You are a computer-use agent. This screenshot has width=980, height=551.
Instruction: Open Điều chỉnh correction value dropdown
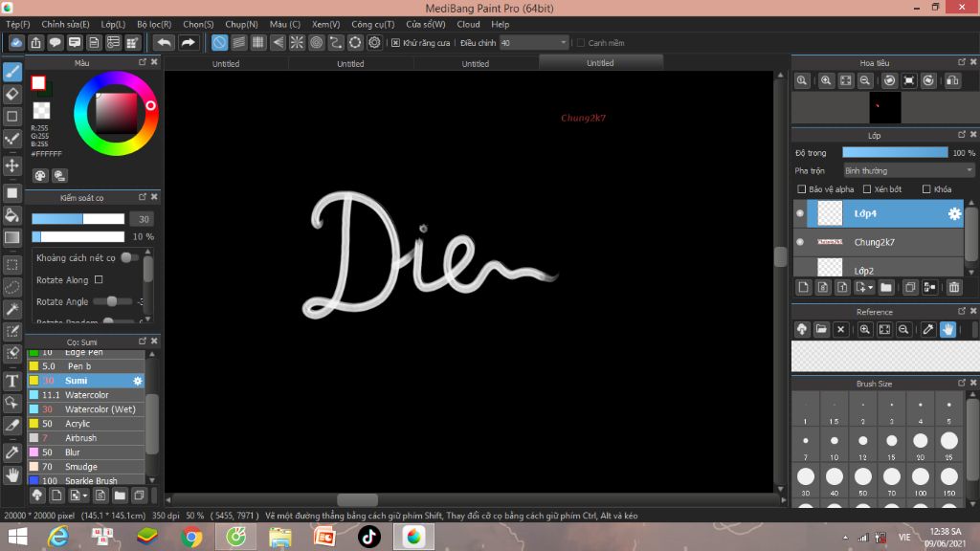tap(534, 42)
